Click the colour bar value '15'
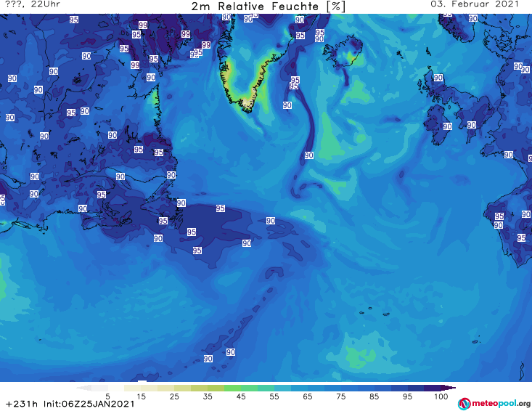532x411 pixels. [x=141, y=396]
